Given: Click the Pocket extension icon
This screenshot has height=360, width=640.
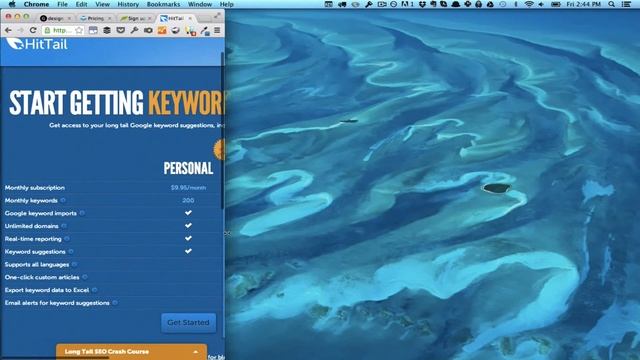Looking at the screenshot, I should click(121, 31).
